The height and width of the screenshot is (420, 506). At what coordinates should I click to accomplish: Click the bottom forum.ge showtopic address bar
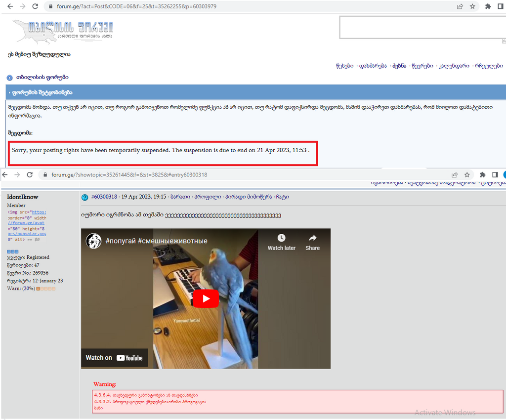(129, 175)
